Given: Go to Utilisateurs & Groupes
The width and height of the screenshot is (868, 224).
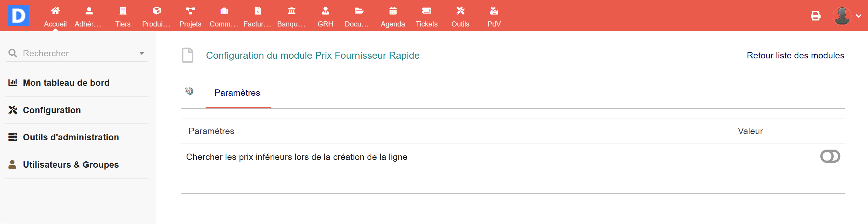Looking at the screenshot, I should [71, 165].
